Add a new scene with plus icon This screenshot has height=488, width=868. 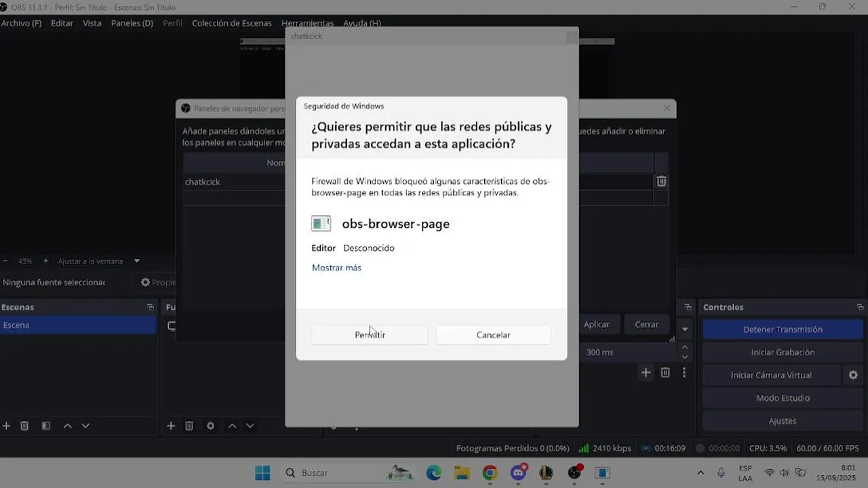click(7, 426)
